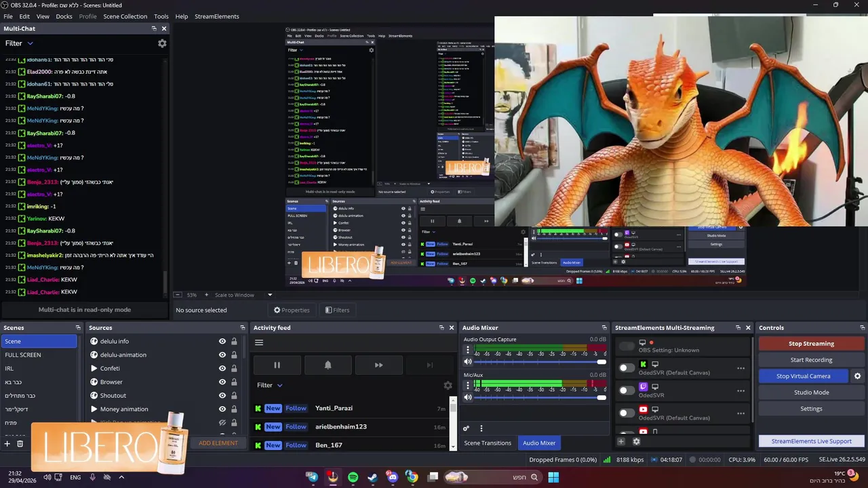Open source Filters button
This screenshot has height=488, width=868.
coord(337,310)
